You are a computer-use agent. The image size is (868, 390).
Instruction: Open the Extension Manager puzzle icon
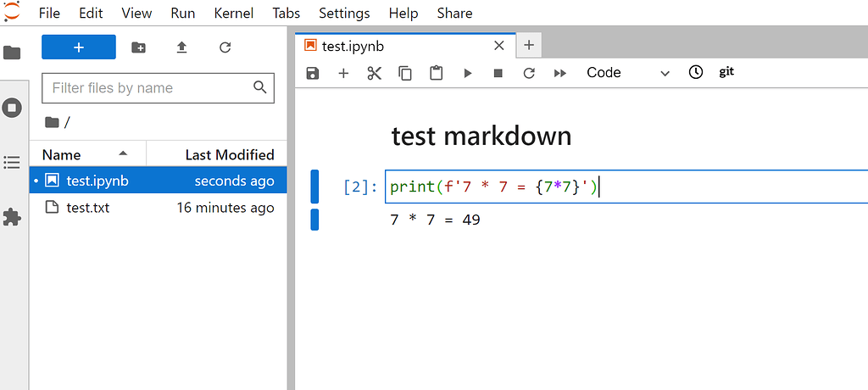click(x=12, y=217)
